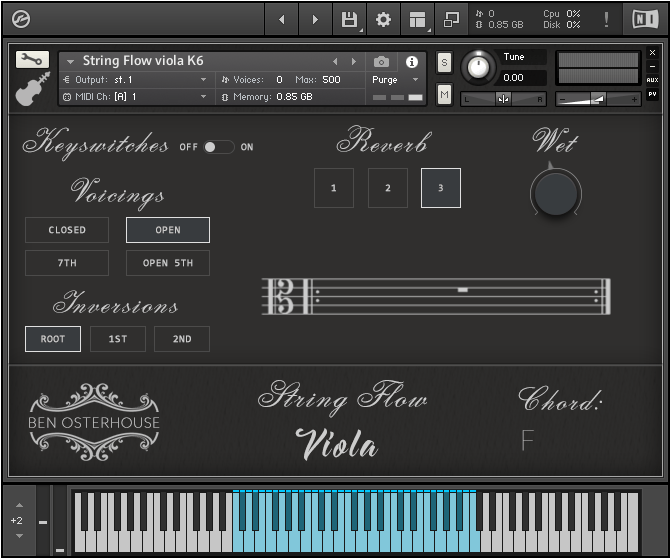Viewport: 670px width, 558px height.
Task: Click the Chord display letter F
Action: click(x=528, y=440)
